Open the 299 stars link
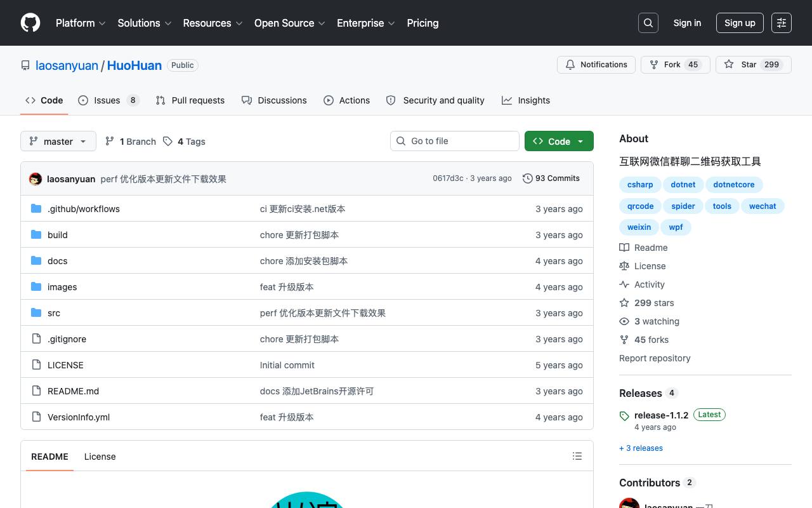Image resolution: width=812 pixels, height=508 pixels. point(646,303)
